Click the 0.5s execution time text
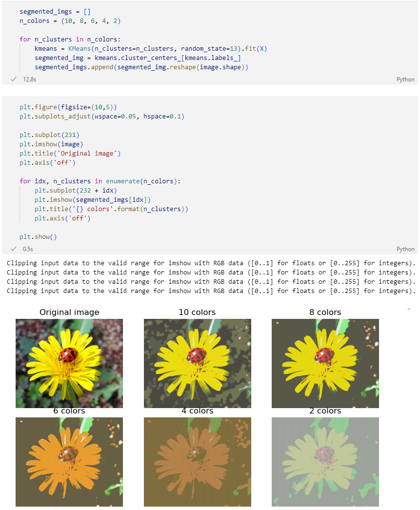Image resolution: width=420 pixels, height=510 pixels. tap(28, 249)
